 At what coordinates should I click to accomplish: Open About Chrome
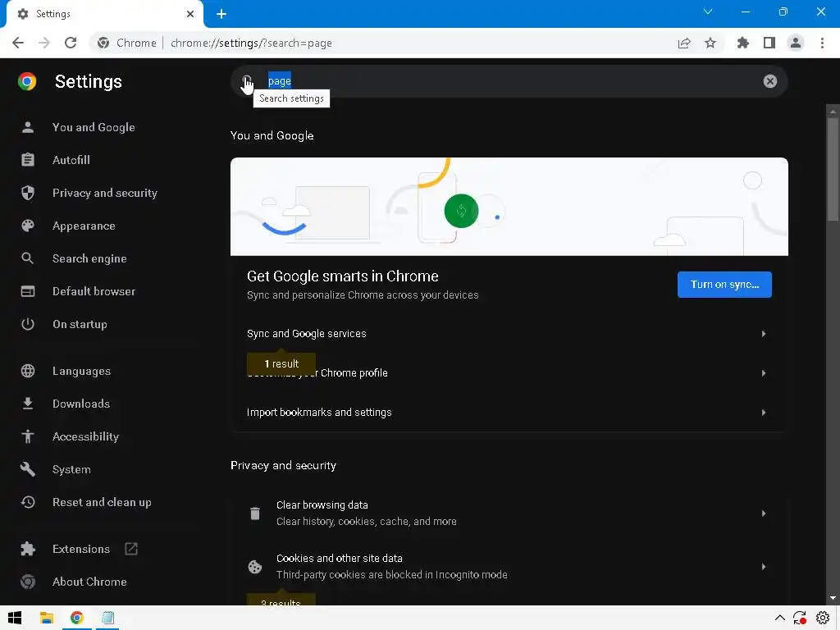[89, 582]
